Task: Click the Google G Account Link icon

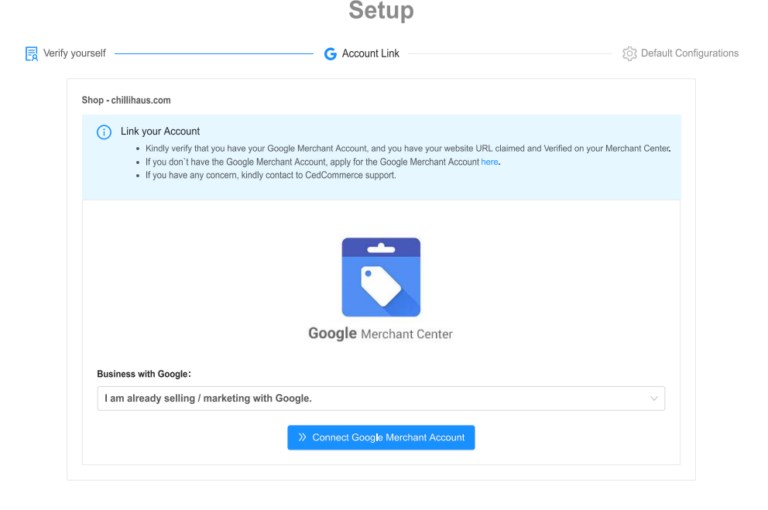Action: [331, 54]
